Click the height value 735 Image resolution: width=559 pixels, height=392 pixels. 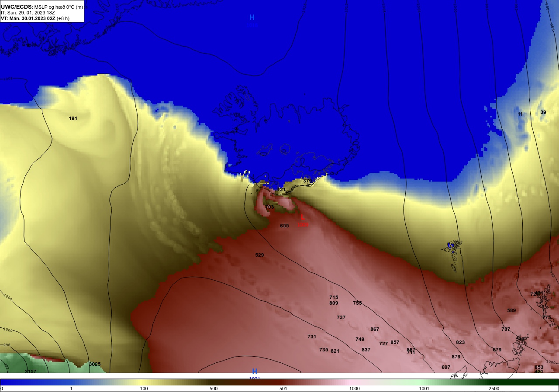(323, 350)
